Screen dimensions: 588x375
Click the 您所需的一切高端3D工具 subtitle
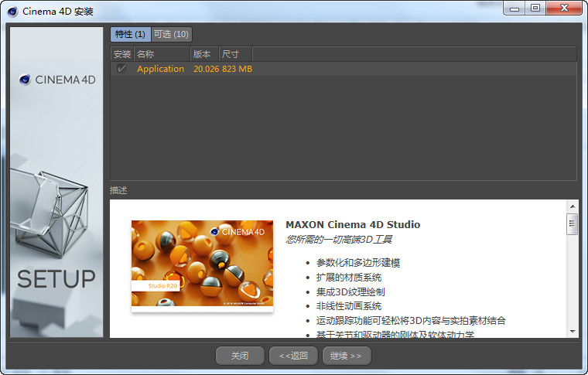pos(339,240)
